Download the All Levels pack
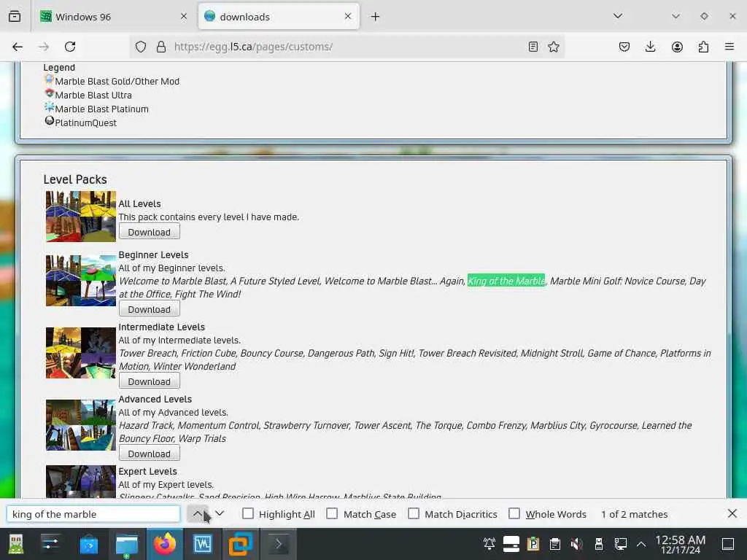The image size is (747, 560). click(149, 232)
